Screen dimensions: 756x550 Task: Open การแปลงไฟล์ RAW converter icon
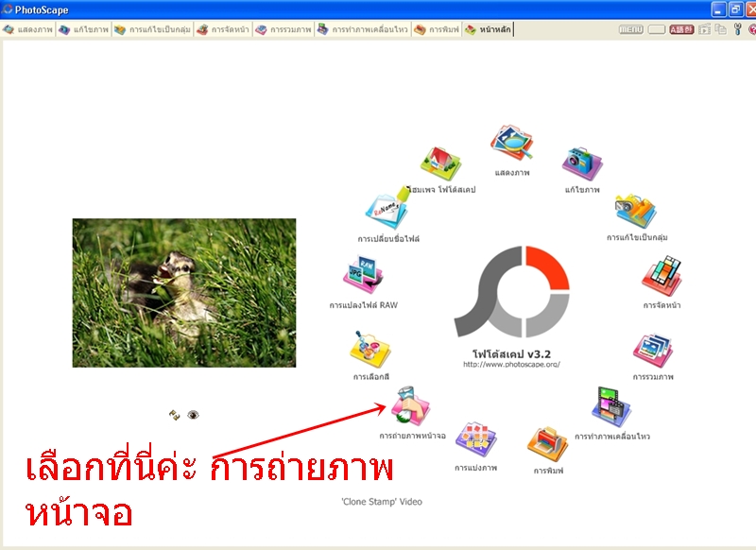point(363,275)
